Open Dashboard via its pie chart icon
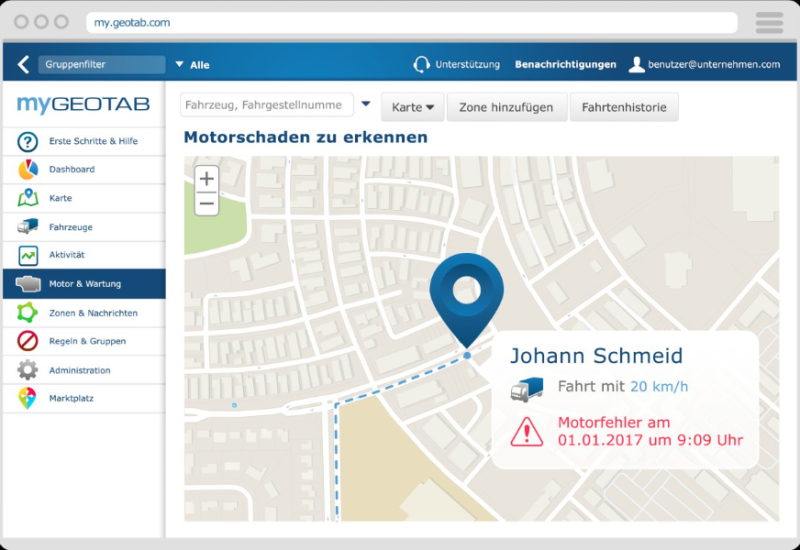The width and height of the screenshot is (800, 550). tap(28, 170)
